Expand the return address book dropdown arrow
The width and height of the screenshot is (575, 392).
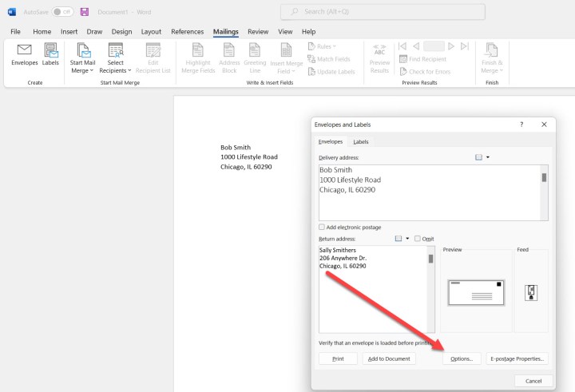click(x=407, y=239)
